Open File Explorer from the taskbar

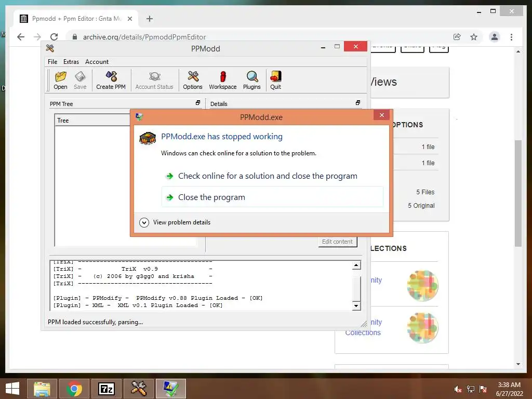(42, 389)
